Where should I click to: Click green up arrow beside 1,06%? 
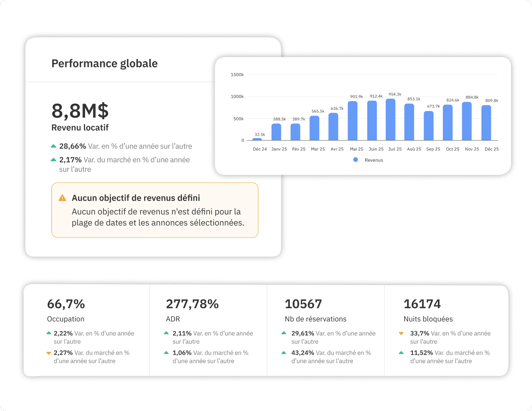(x=166, y=353)
